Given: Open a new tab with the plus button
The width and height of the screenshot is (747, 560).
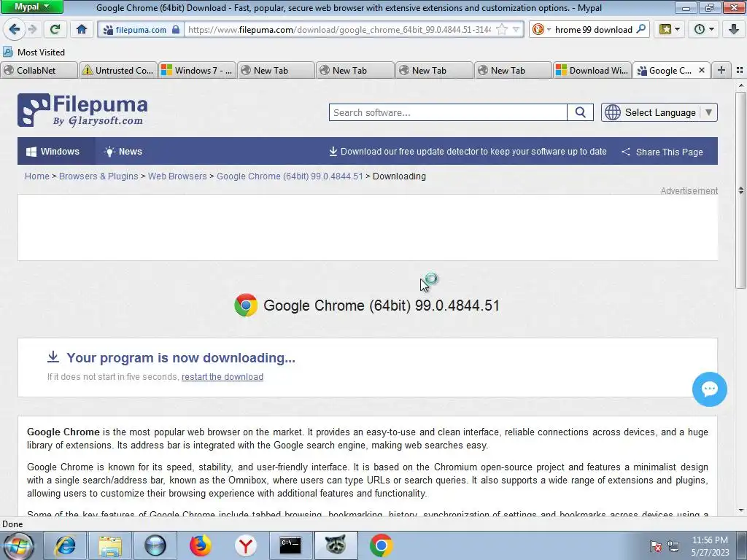Looking at the screenshot, I should [721, 71].
